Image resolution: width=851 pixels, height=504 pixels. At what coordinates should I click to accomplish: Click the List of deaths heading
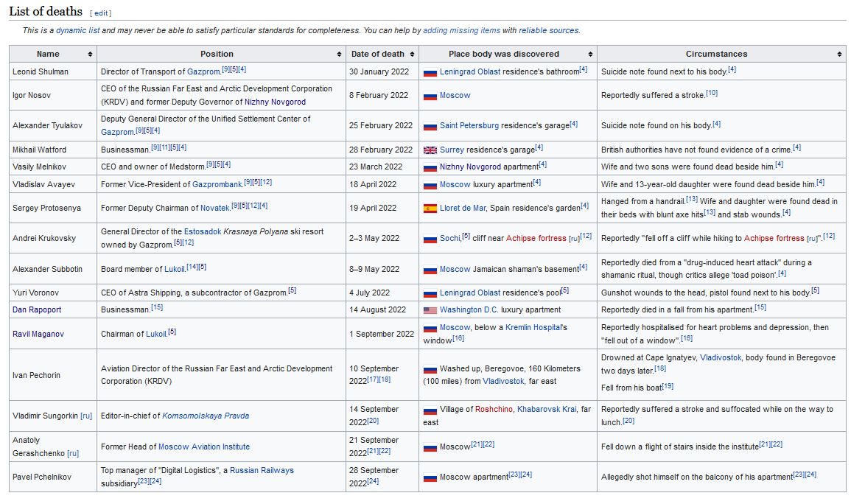click(46, 11)
